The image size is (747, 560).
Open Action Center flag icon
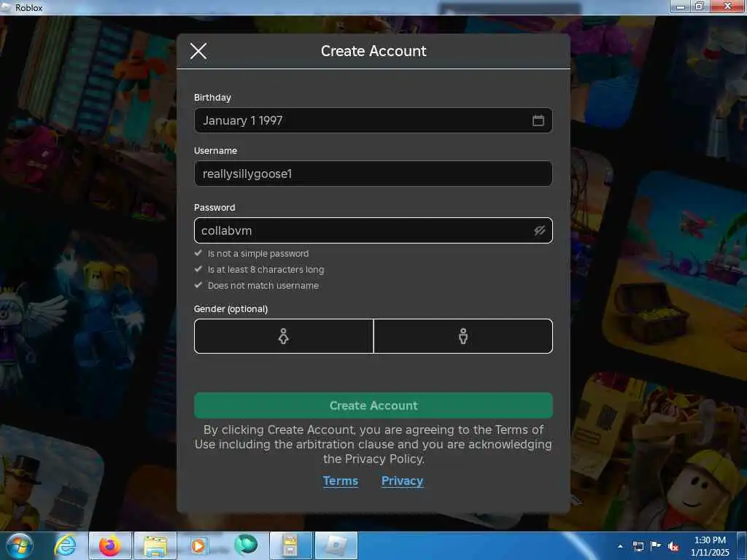coord(656,546)
